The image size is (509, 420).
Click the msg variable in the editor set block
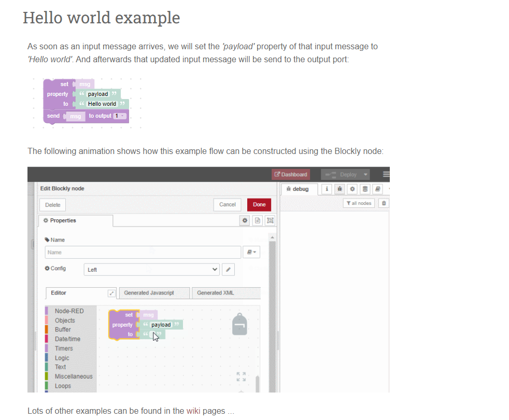tap(148, 315)
